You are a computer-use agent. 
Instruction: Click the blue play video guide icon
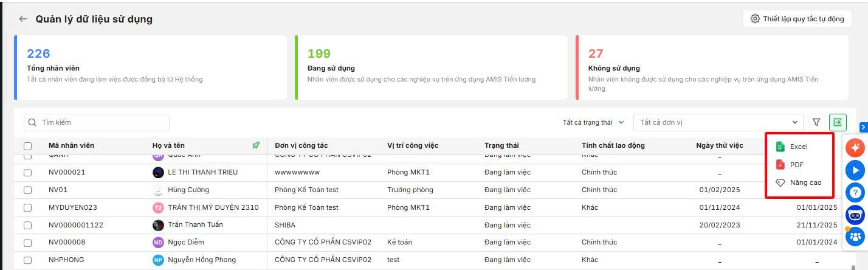tap(855, 170)
